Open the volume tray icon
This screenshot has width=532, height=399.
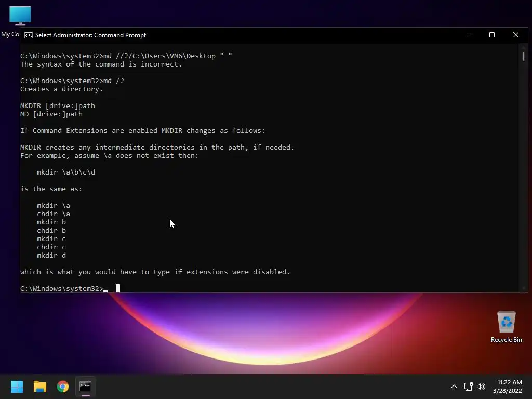click(481, 387)
